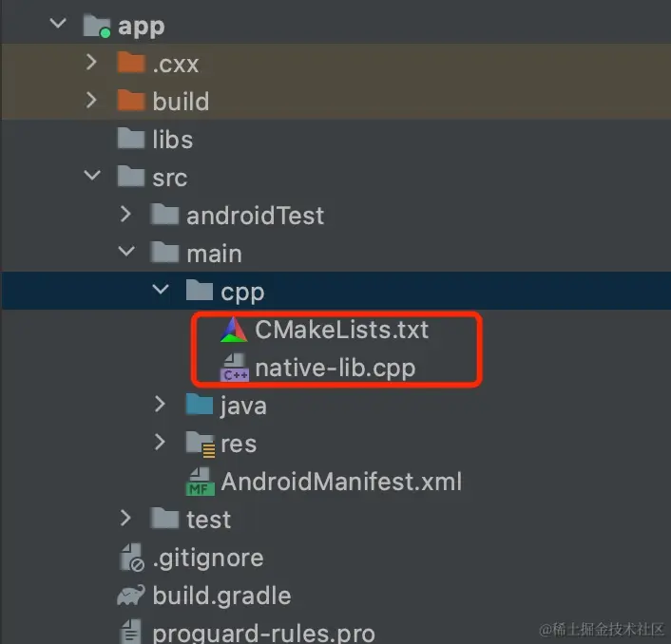Collapse the cpp folder
This screenshot has height=644, width=671.
[161, 290]
